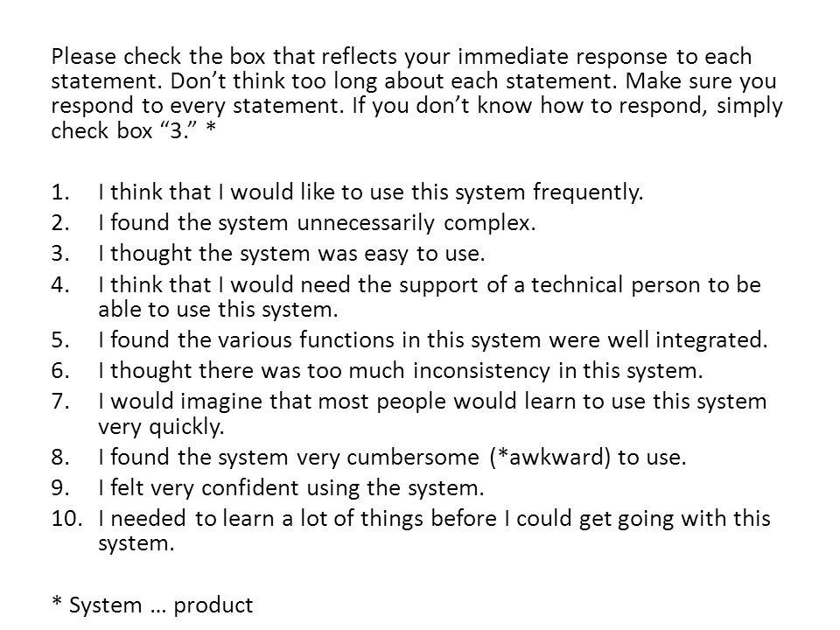The height and width of the screenshot is (630, 840).
Task: Select statement 7 about learning very quickly
Action: (432, 414)
